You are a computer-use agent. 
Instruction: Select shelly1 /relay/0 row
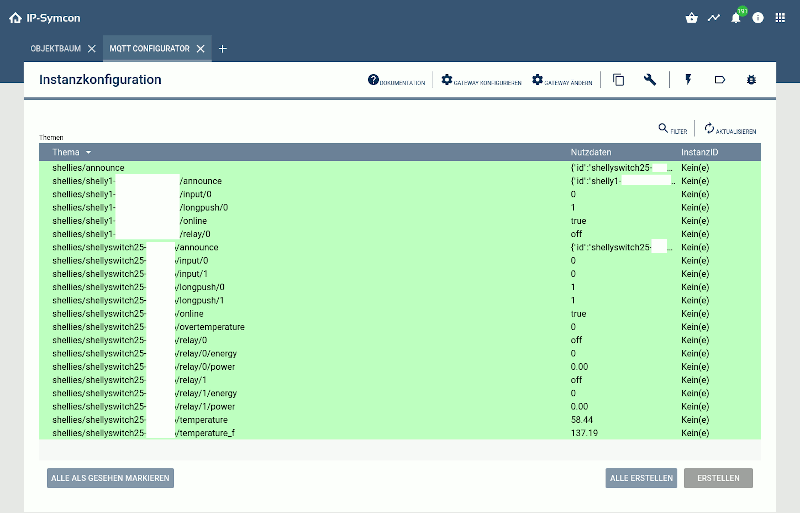(399, 234)
